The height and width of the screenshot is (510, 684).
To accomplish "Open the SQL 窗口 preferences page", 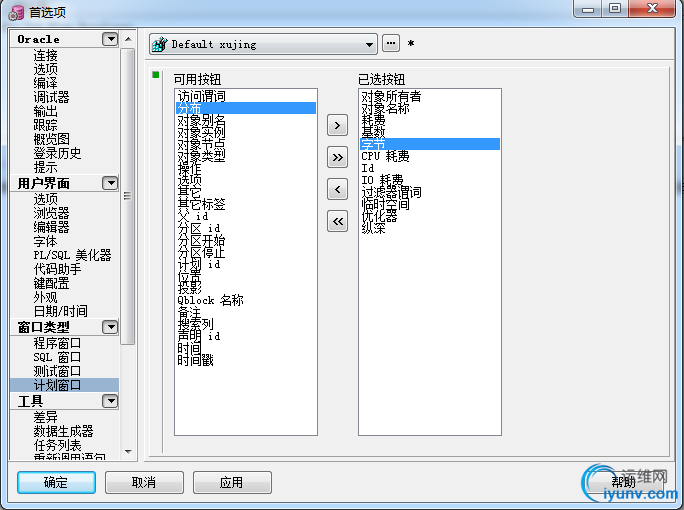I will [57, 357].
